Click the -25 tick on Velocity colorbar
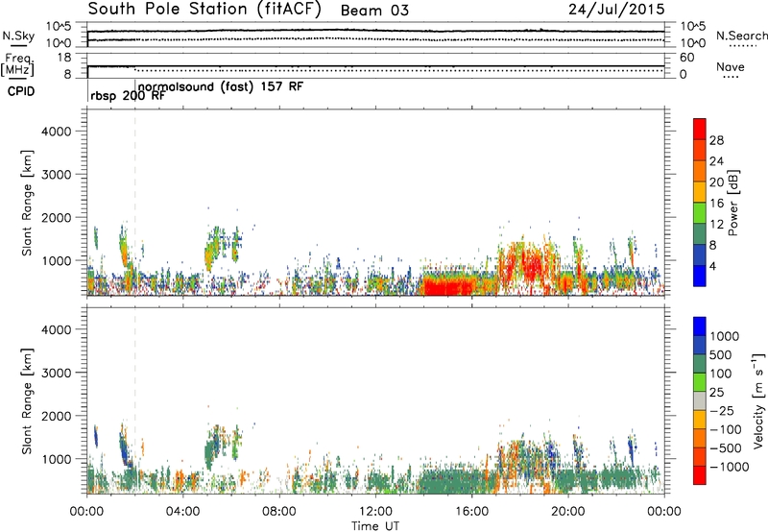The image size is (768, 532). [722, 411]
